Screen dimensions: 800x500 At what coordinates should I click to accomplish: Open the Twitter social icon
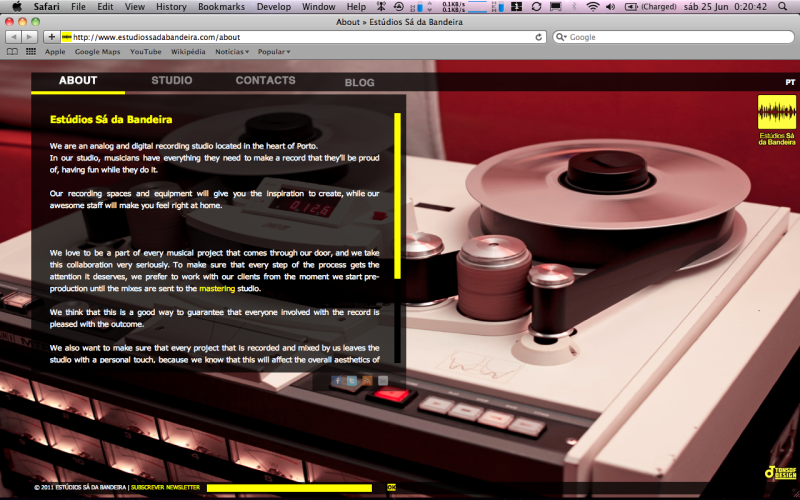point(352,381)
